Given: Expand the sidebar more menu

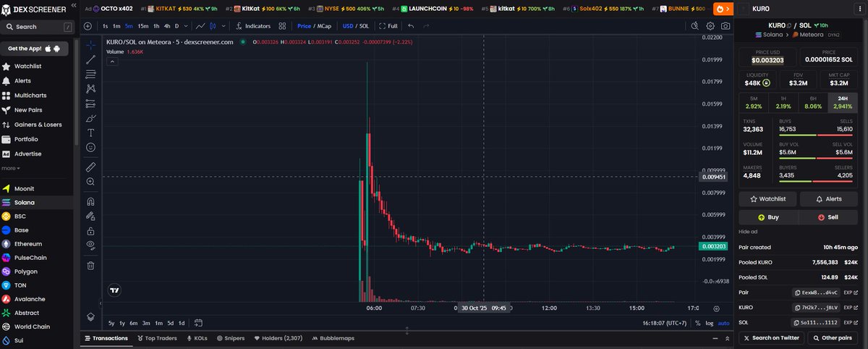Looking at the screenshot, I should 11,168.
